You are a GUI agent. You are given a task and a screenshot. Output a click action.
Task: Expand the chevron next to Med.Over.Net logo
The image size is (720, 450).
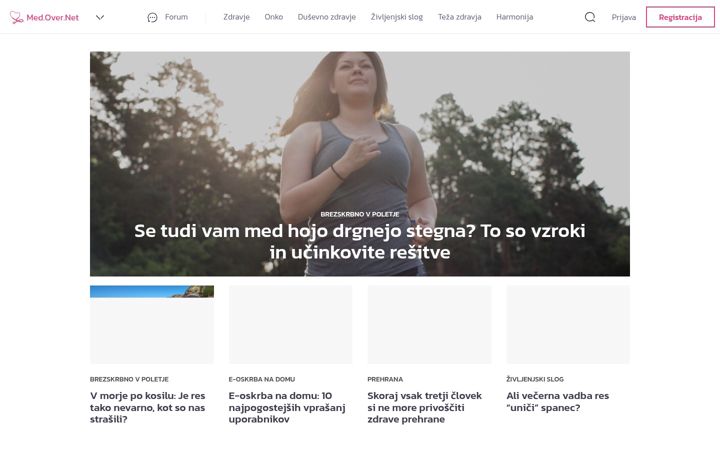100,17
